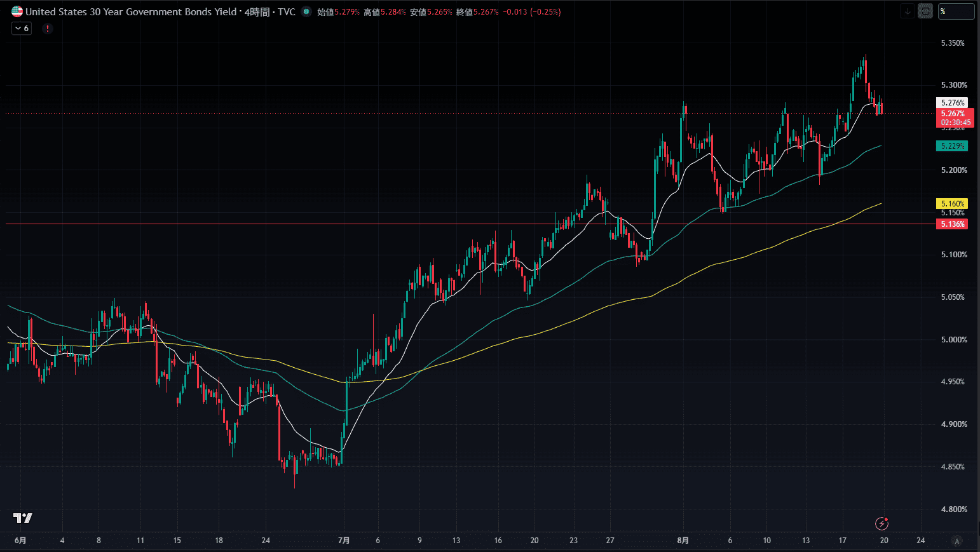The height and width of the screenshot is (552, 980).
Task: Click the 4.850% price axis label
Action: (953, 467)
